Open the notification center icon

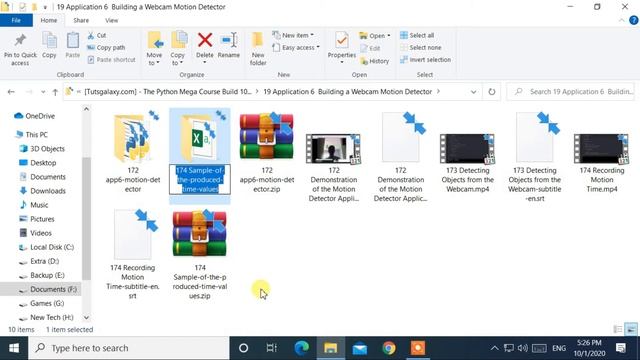(x=621, y=348)
